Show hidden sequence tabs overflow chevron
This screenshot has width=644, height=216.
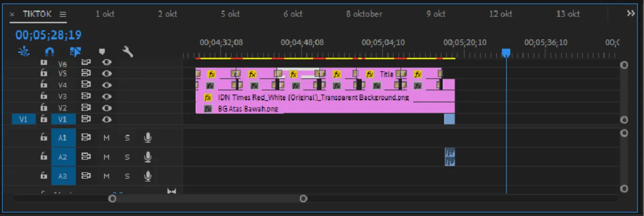[x=631, y=14]
